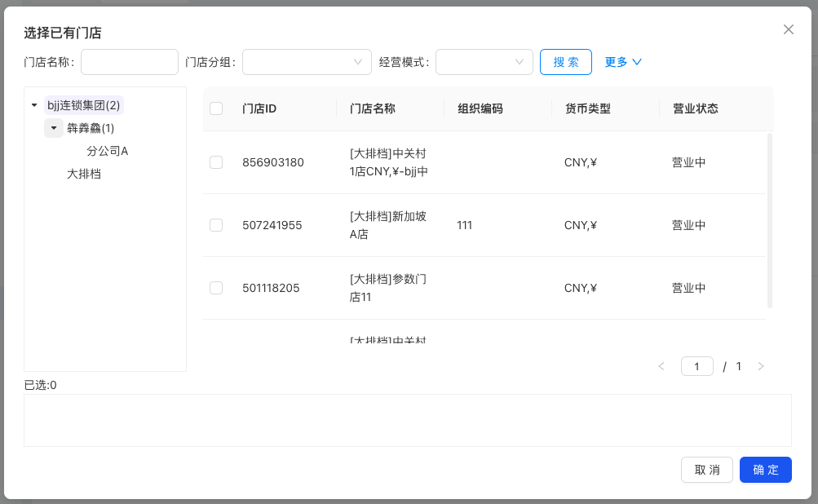This screenshot has height=504, width=818.
Task: Click store ID 507241955 cell
Action: pyautogui.click(x=272, y=225)
